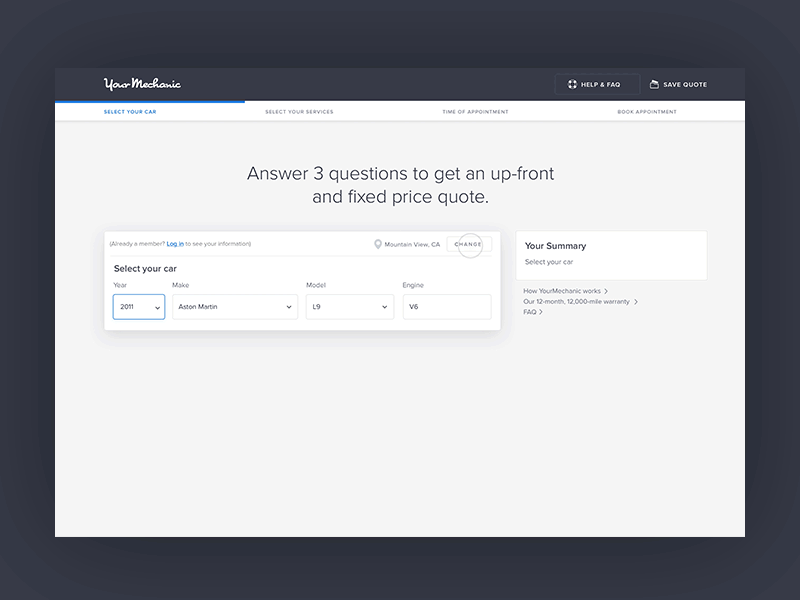Switch to the Time of Appointment step

(x=475, y=112)
